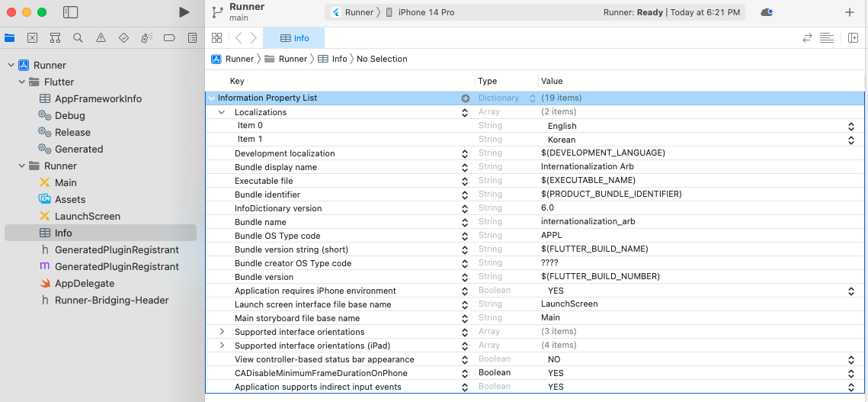Go forward with the right chevron
This screenshot has width=868, height=402.
tap(254, 37)
